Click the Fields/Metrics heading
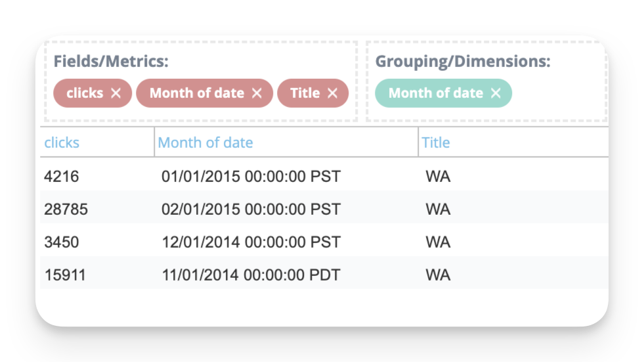This screenshot has width=644, height=362. 111,61
